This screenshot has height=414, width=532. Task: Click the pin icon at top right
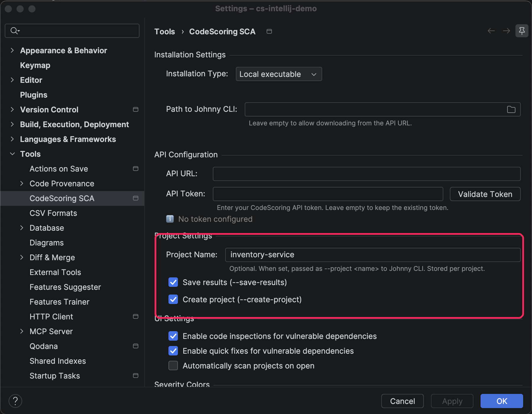pyautogui.click(x=522, y=31)
